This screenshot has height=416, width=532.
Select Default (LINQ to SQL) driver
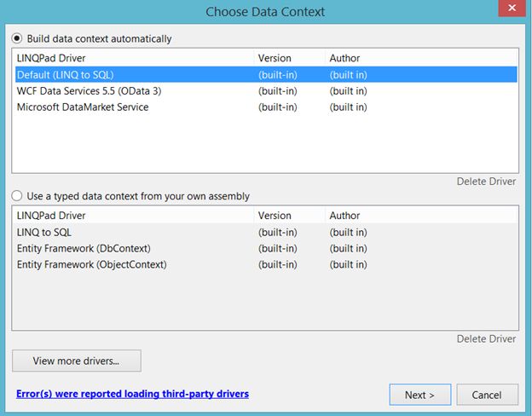(x=66, y=75)
